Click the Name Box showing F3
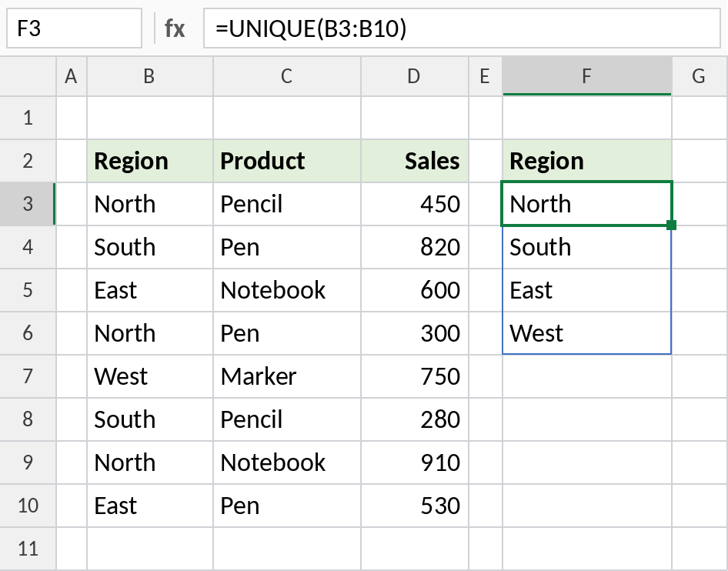The width and height of the screenshot is (728, 571). pos(75,28)
